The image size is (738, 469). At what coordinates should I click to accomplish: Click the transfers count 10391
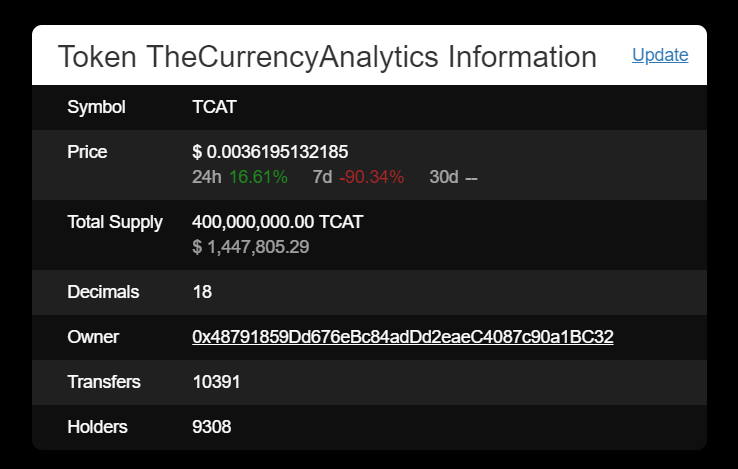pyautogui.click(x=216, y=382)
